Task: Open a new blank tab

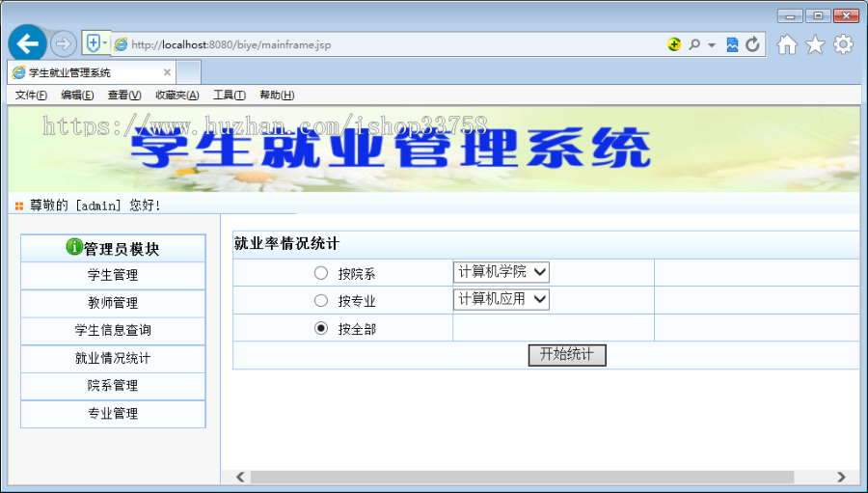Action: coord(188,72)
